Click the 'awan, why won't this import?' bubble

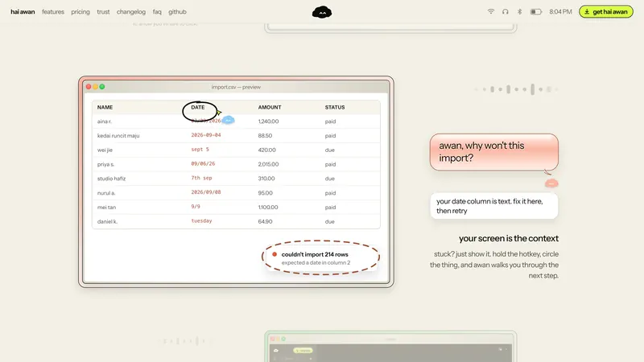[494, 152]
